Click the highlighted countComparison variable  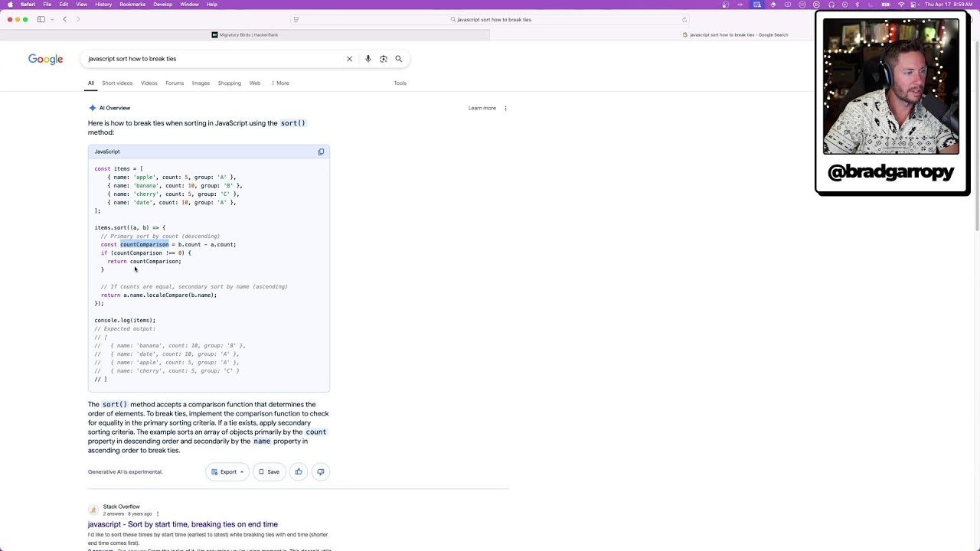click(144, 245)
